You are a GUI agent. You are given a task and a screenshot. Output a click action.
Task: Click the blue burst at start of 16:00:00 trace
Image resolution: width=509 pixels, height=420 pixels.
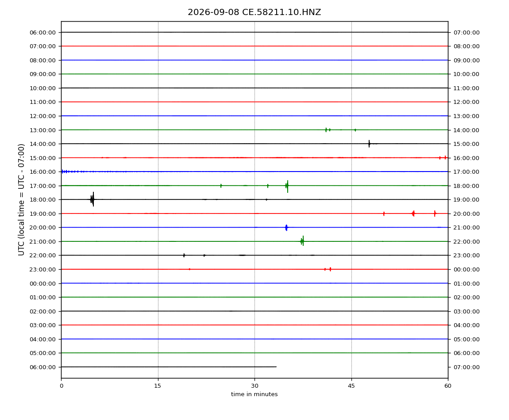(x=70, y=172)
